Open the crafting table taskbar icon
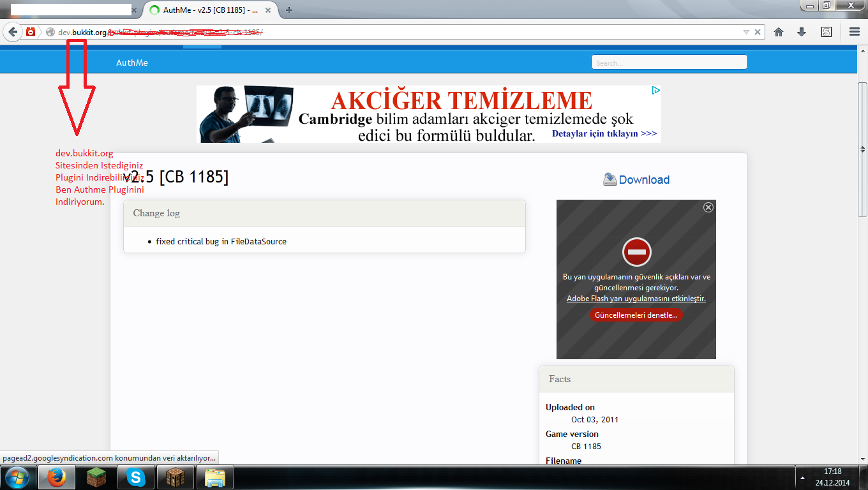This screenshot has height=490, width=868. pos(175,477)
